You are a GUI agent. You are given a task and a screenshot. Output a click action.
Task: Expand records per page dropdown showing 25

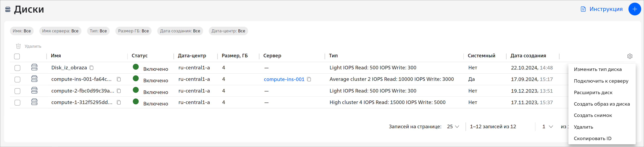tap(453, 127)
